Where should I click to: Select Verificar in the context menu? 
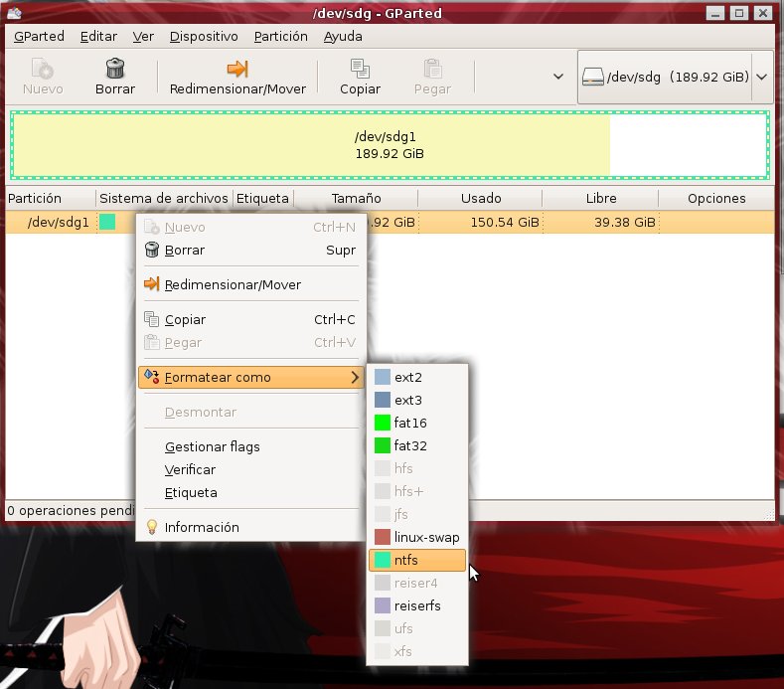click(x=251, y=469)
